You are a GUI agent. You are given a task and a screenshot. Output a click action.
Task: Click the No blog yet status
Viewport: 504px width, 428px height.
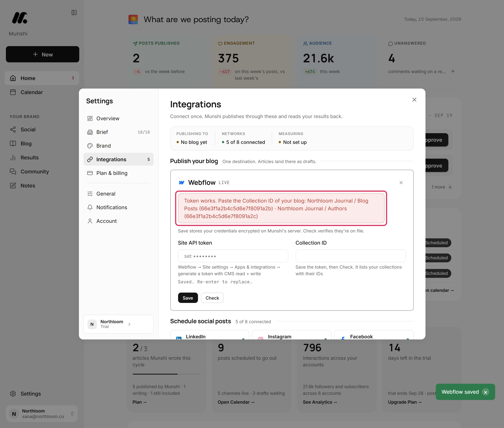[192, 142]
